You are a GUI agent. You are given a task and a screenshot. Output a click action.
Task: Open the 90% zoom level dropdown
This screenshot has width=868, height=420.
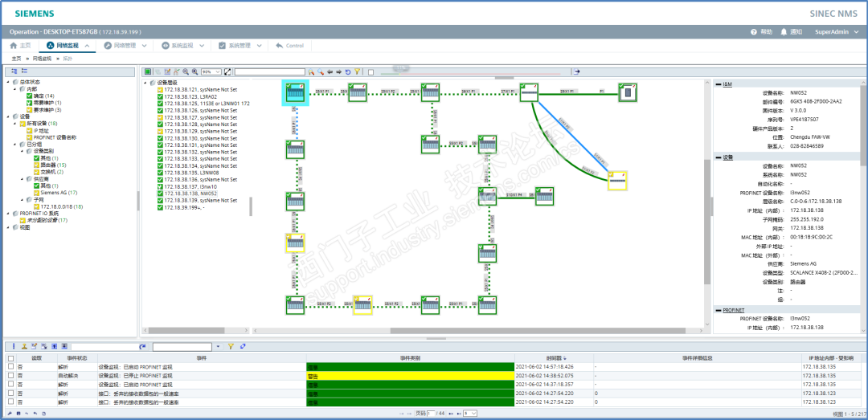point(211,72)
